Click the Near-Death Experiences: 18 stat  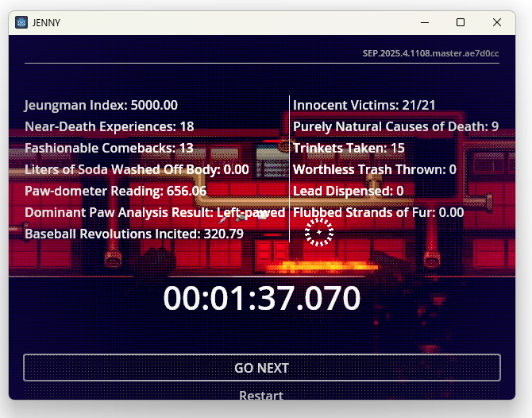pos(110,126)
